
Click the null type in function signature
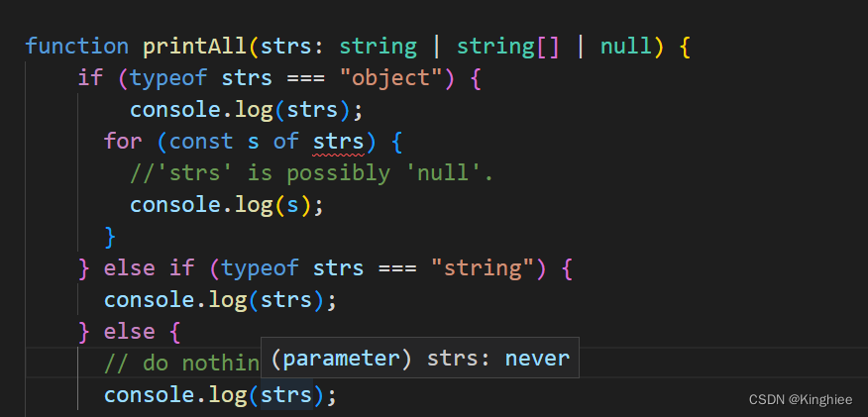626,47
